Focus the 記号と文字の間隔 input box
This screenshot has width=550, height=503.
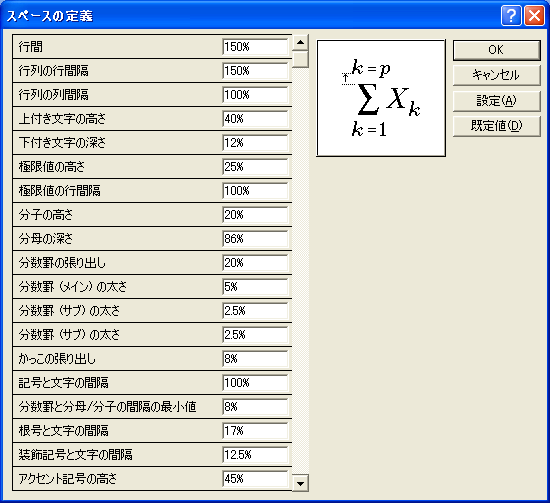255,383
